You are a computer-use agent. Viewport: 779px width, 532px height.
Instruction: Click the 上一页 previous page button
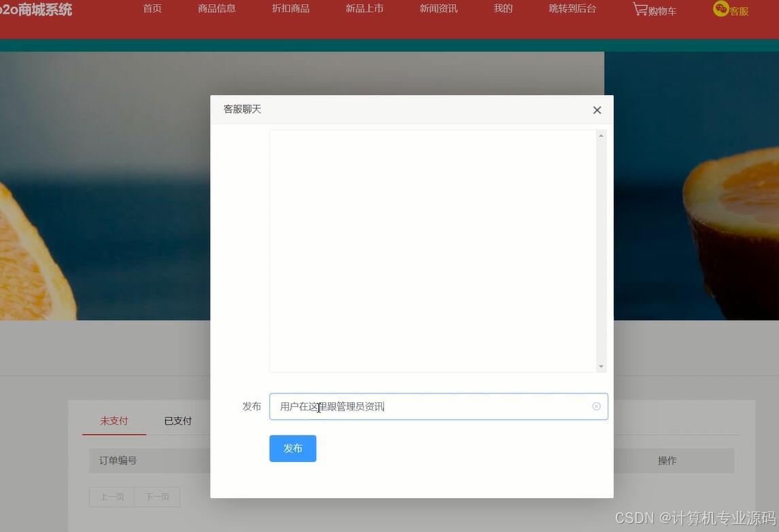[112, 497]
